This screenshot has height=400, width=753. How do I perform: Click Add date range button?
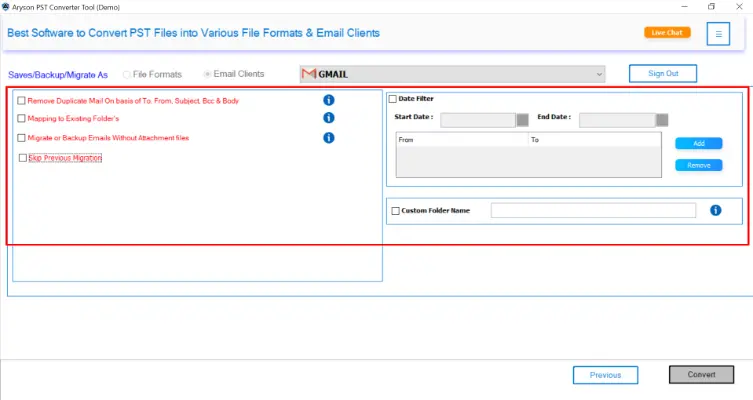tap(699, 143)
